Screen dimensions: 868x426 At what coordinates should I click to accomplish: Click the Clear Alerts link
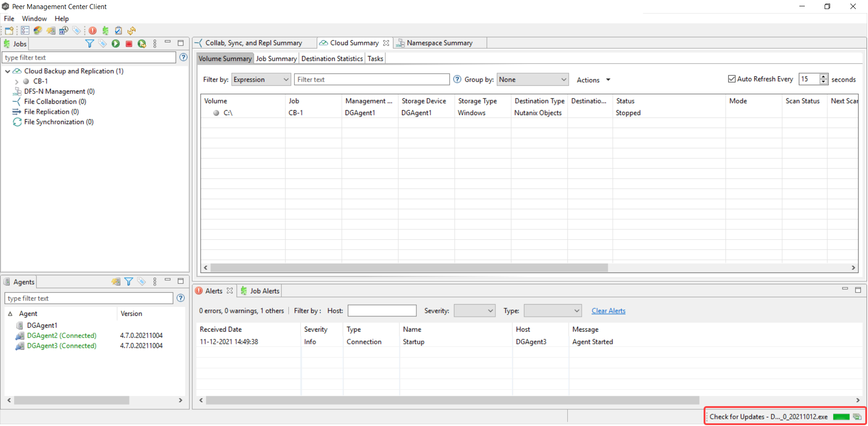click(608, 311)
